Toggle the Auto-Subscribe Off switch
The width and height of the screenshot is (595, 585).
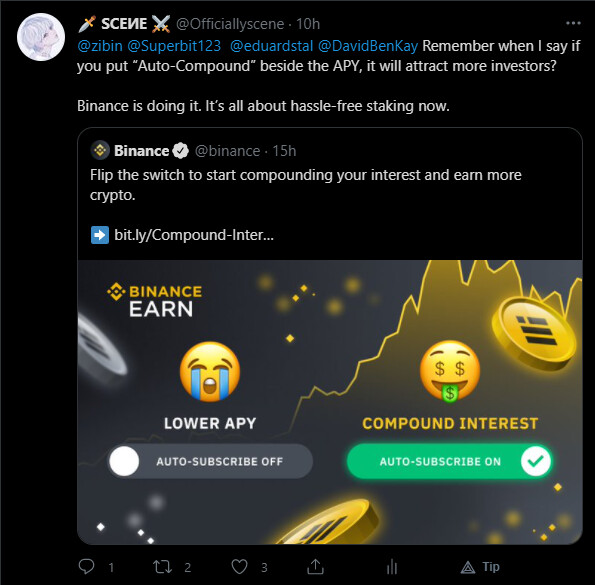210,461
